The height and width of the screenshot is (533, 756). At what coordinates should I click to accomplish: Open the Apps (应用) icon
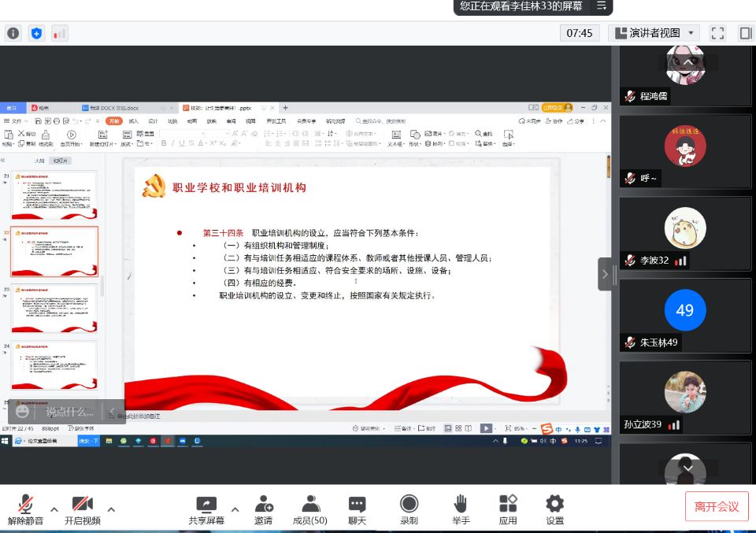pos(508,509)
